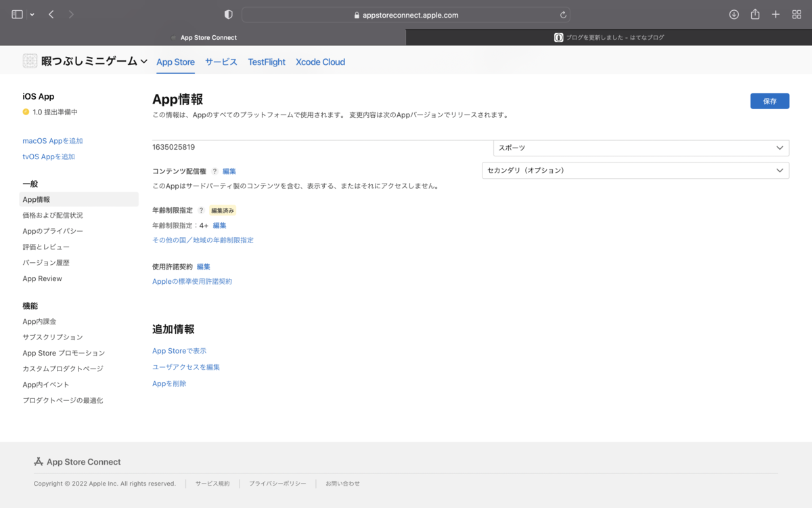Open privacy shield report icon
This screenshot has height=508, width=812.
tap(229, 14)
